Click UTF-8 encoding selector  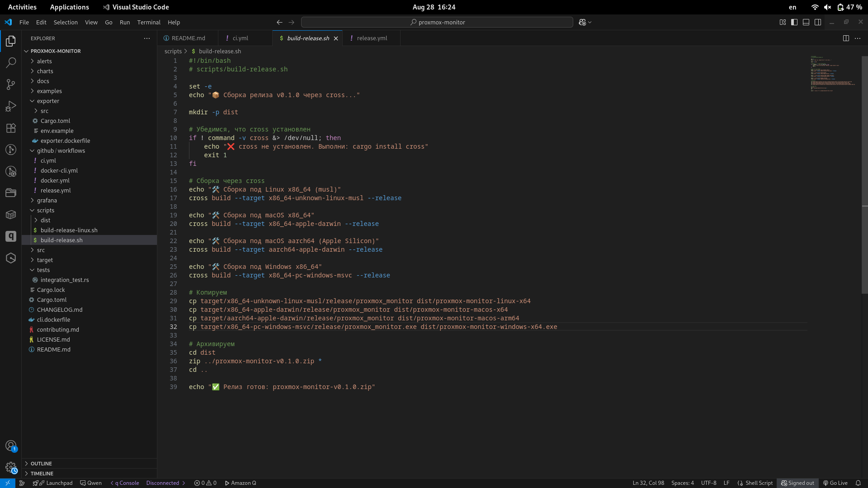pyautogui.click(x=708, y=483)
